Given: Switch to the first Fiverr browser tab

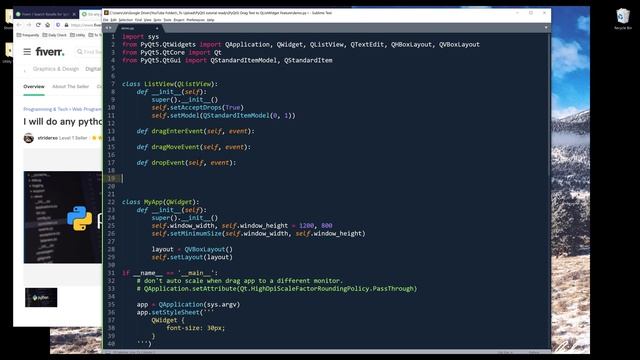Looking at the screenshot, I should coord(46,14).
